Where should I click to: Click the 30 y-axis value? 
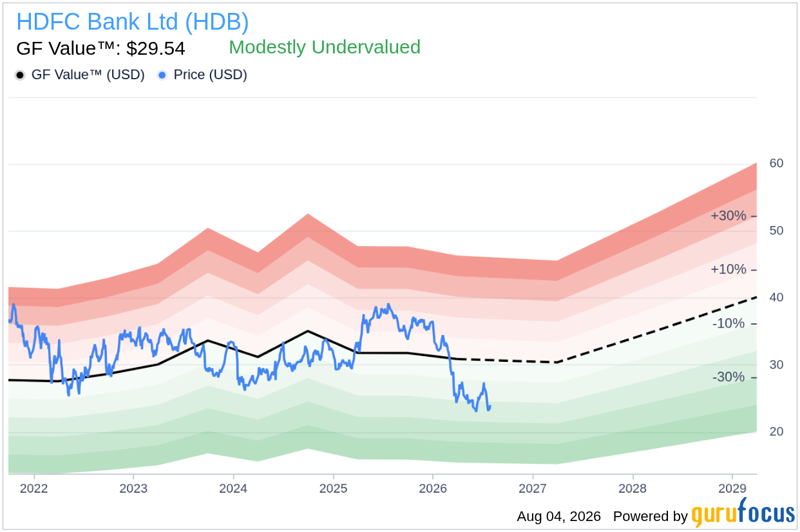click(x=776, y=365)
